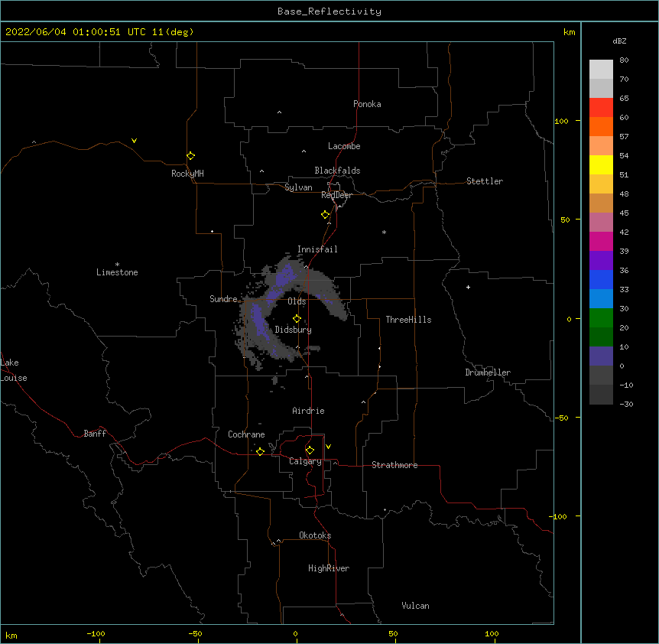Click the white plus marker north of Drumheller
Image resolution: width=659 pixels, height=644 pixels.
tap(468, 287)
